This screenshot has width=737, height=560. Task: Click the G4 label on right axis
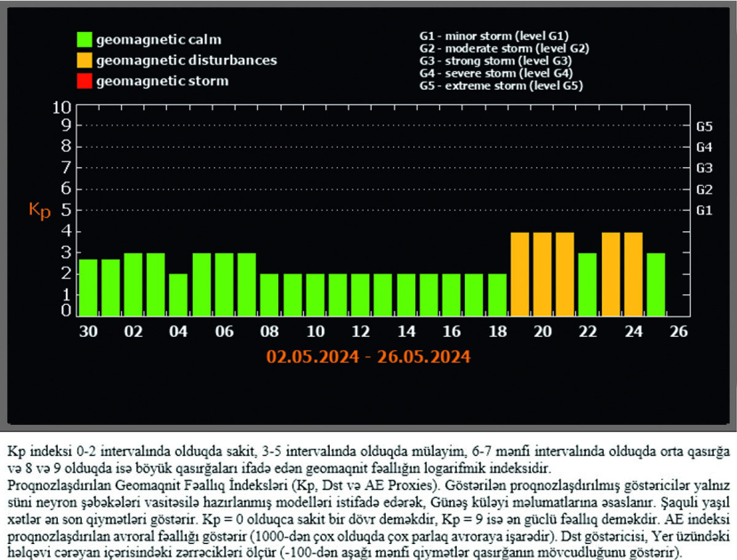point(704,148)
